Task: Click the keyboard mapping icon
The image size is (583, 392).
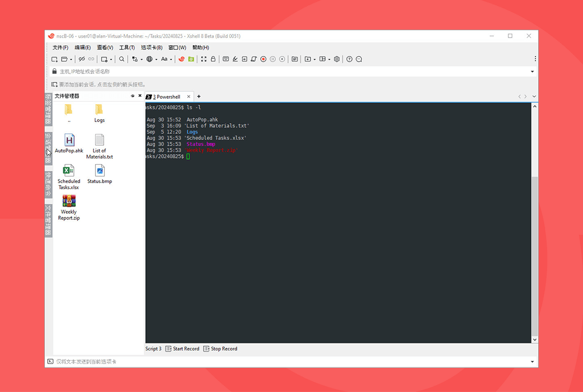Action: pos(226,59)
